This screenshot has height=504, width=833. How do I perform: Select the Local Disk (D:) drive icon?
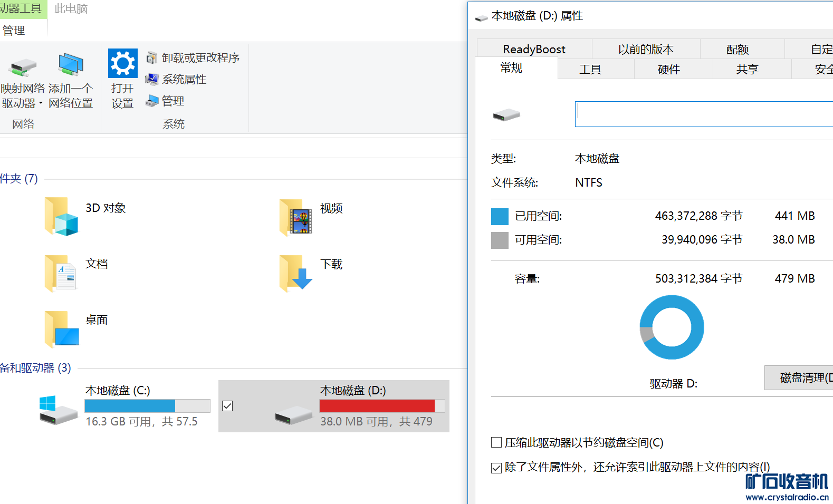(x=293, y=415)
